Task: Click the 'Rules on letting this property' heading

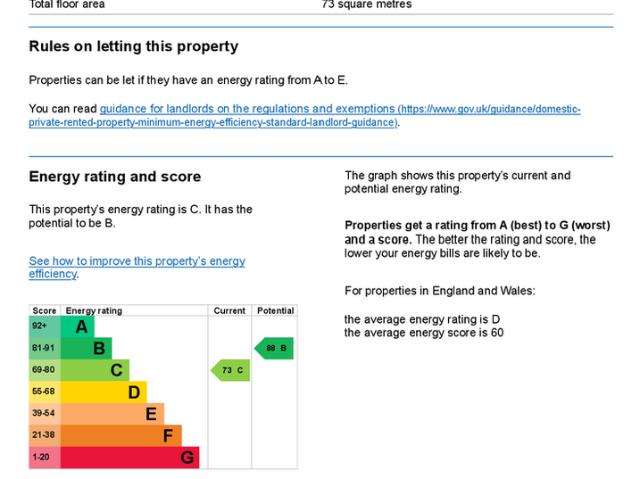Action: coord(133,46)
